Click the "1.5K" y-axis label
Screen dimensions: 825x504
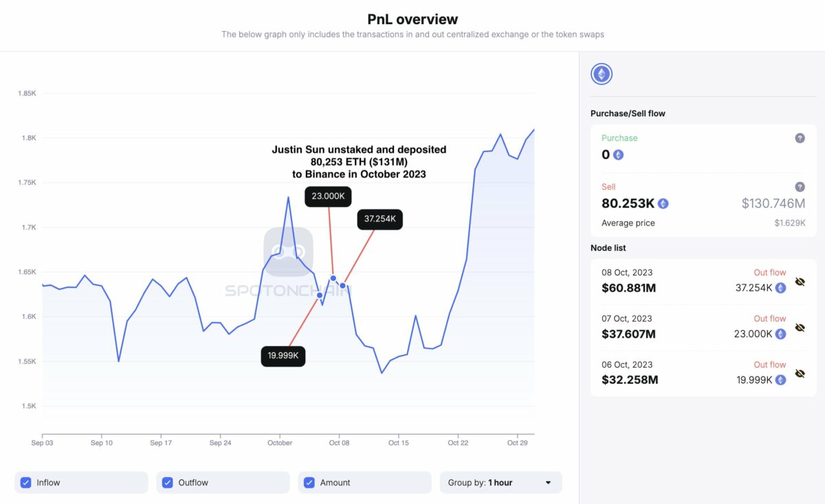[29, 406]
